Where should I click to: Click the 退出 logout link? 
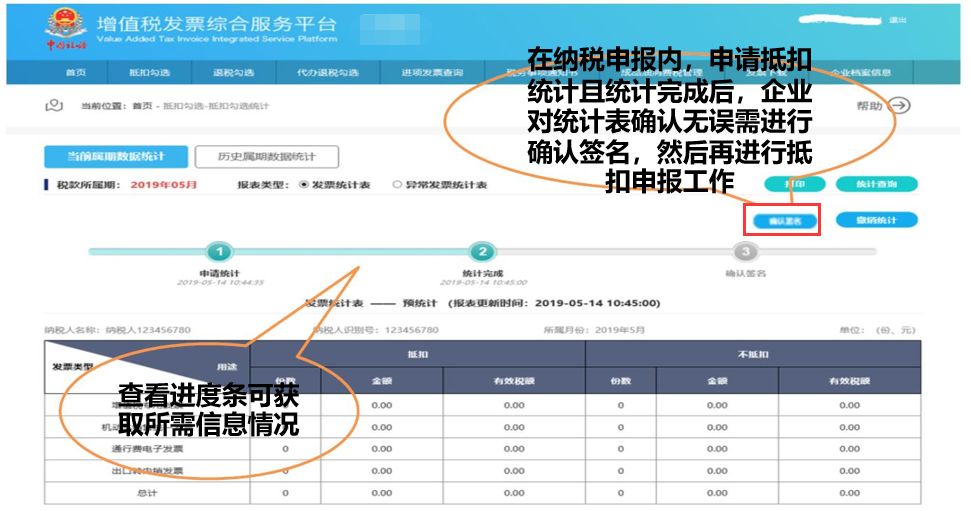click(x=897, y=20)
